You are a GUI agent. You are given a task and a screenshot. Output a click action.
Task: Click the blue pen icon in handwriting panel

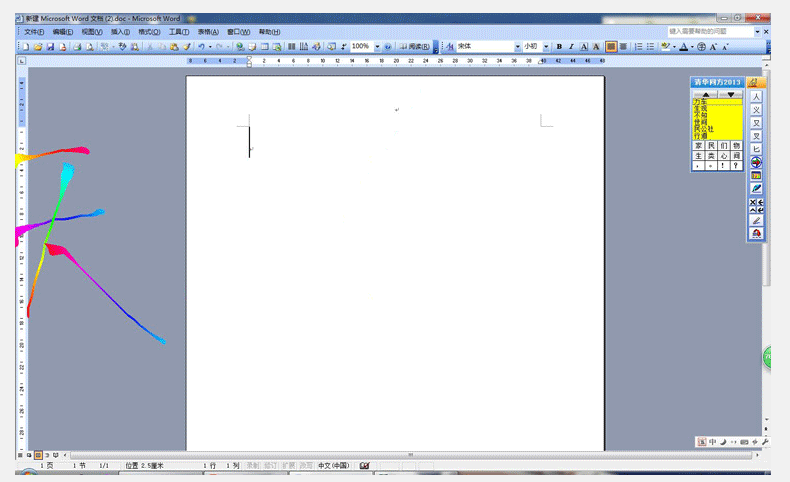pos(756,188)
